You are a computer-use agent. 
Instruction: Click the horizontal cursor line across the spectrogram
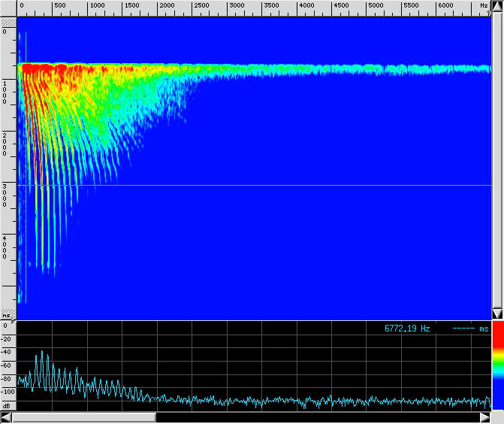pyautogui.click(x=255, y=185)
